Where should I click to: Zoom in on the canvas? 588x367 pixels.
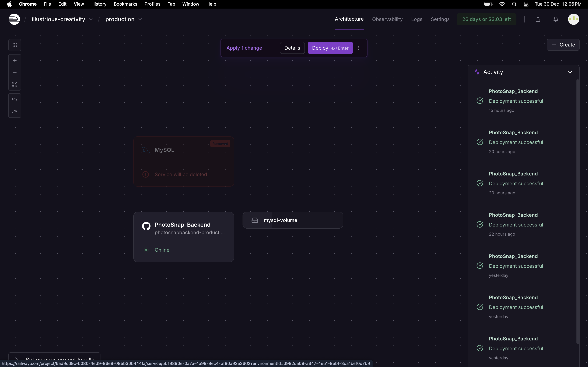[15, 60]
